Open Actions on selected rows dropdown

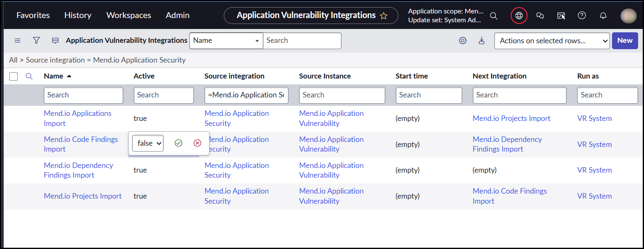coord(551,41)
